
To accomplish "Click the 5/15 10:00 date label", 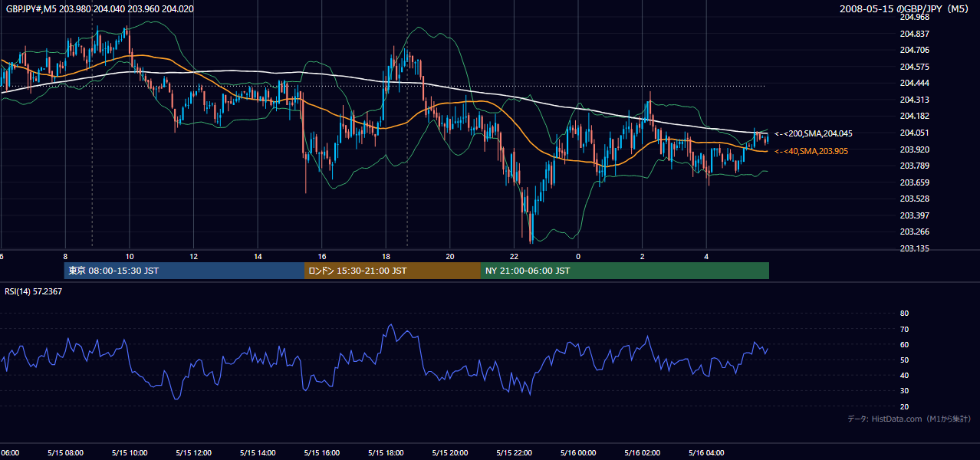I will tap(129, 453).
